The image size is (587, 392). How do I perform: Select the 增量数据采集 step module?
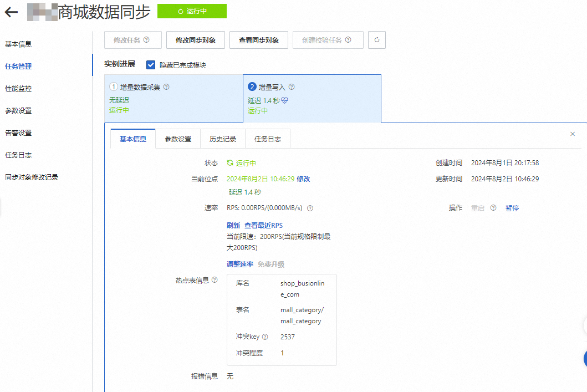pos(173,98)
